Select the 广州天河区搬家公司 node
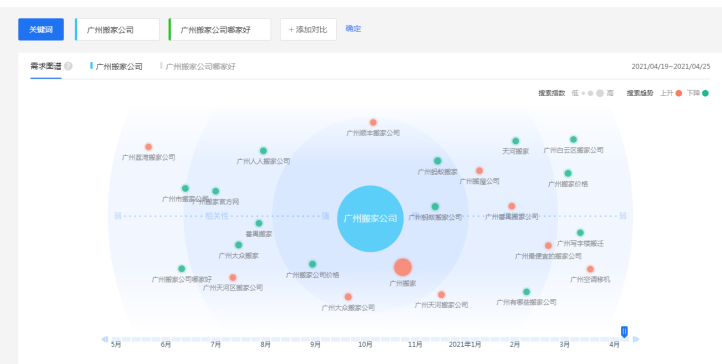722x364 pixels. (x=233, y=277)
